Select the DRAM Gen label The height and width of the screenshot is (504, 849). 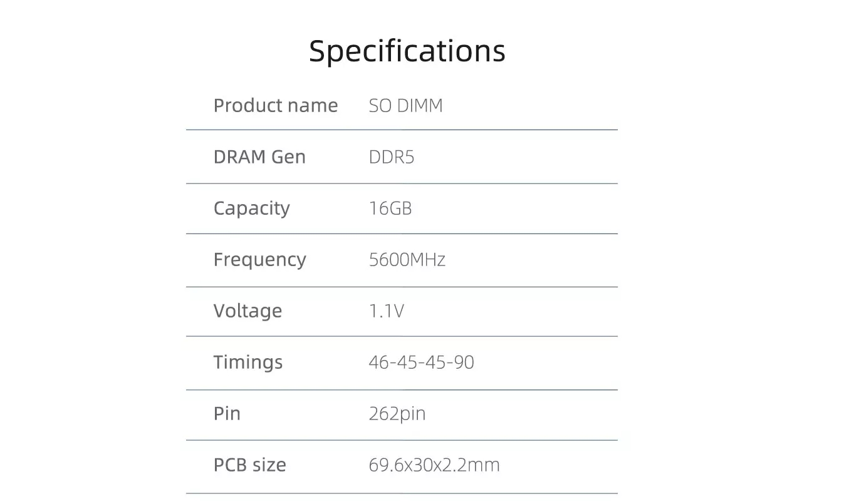click(259, 157)
